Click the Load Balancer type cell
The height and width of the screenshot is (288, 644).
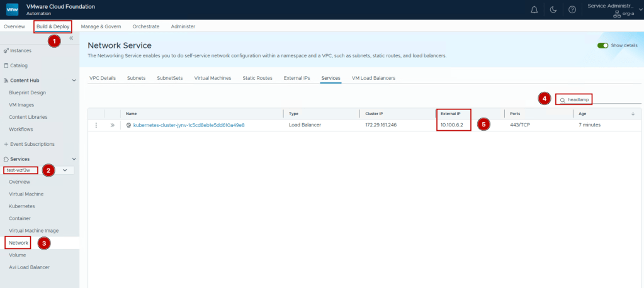pyautogui.click(x=305, y=125)
